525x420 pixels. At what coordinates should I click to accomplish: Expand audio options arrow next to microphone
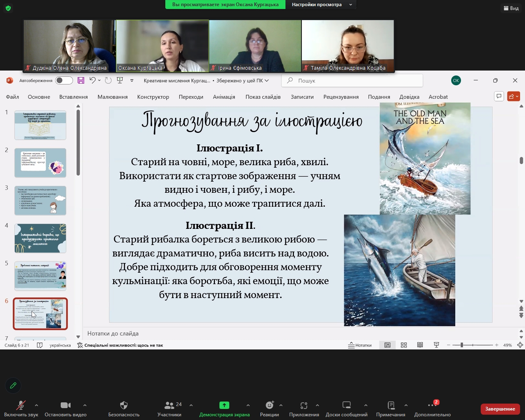pyautogui.click(x=37, y=405)
